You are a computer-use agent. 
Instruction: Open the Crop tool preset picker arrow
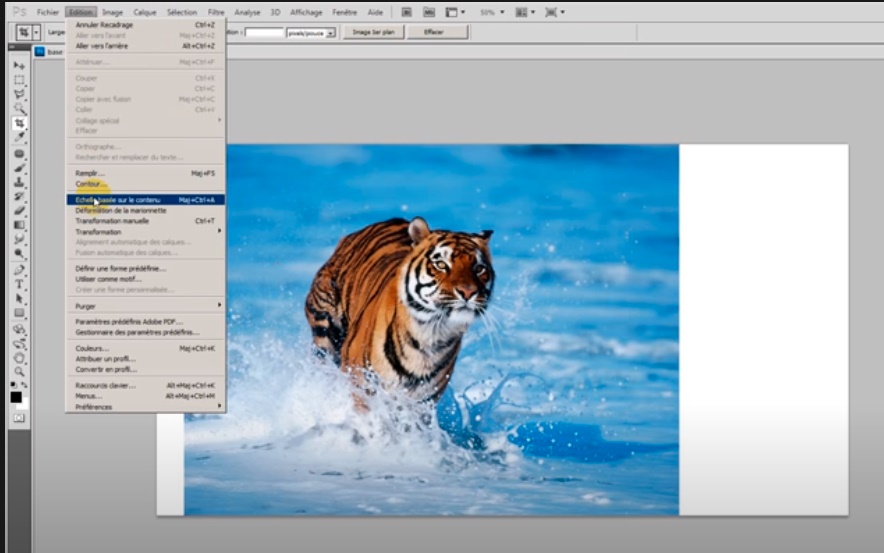click(x=36, y=33)
